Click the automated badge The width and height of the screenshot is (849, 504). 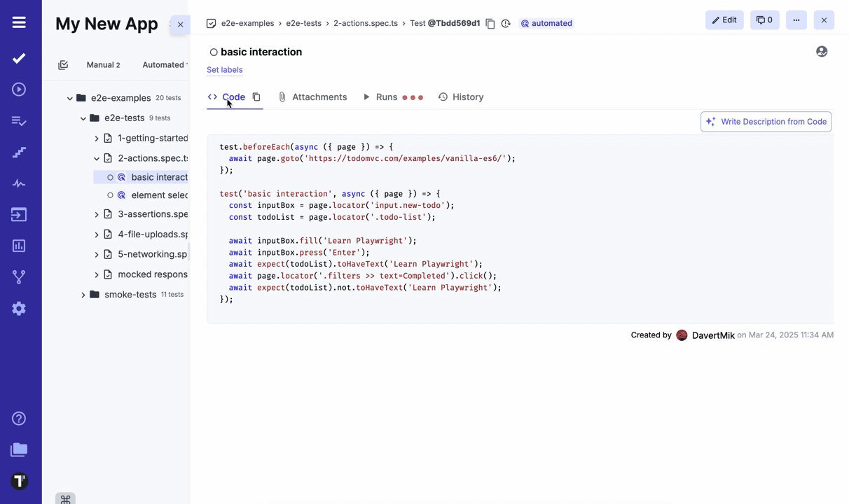(546, 24)
